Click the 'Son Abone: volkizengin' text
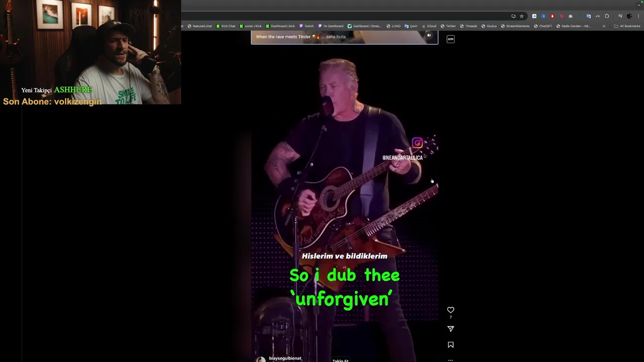 52,102
